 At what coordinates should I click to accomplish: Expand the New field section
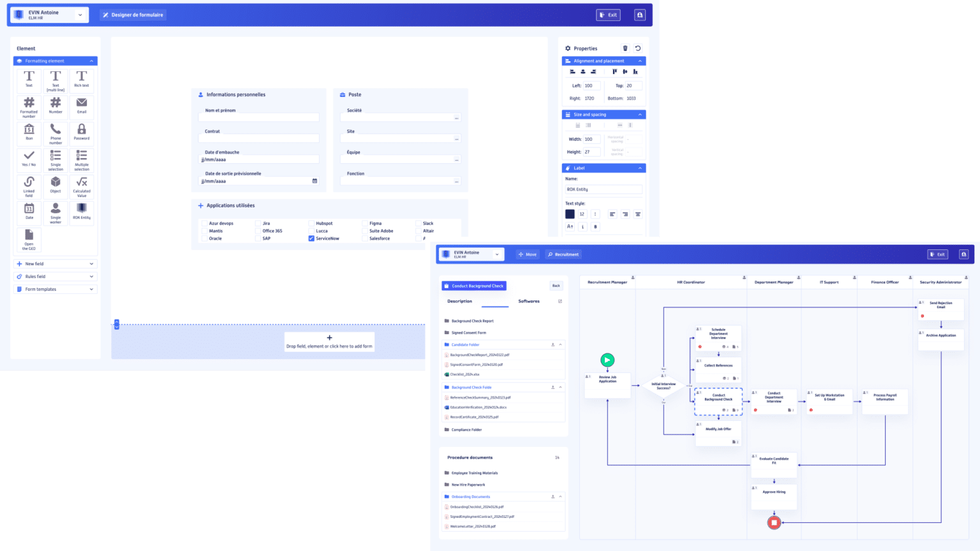tap(56, 263)
